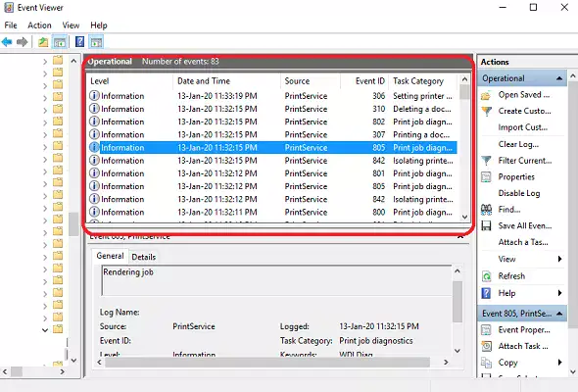Click the Refresh action icon
Screen dimensions: 578x392
click(487, 275)
